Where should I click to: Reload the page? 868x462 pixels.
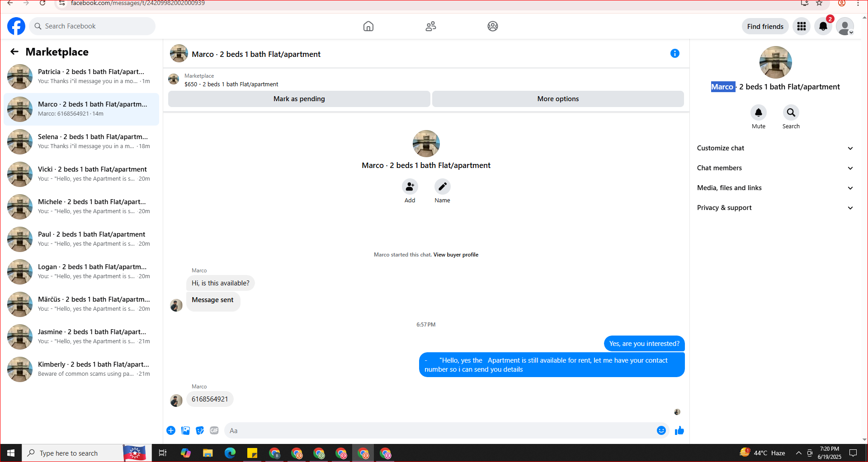pos(42,3)
